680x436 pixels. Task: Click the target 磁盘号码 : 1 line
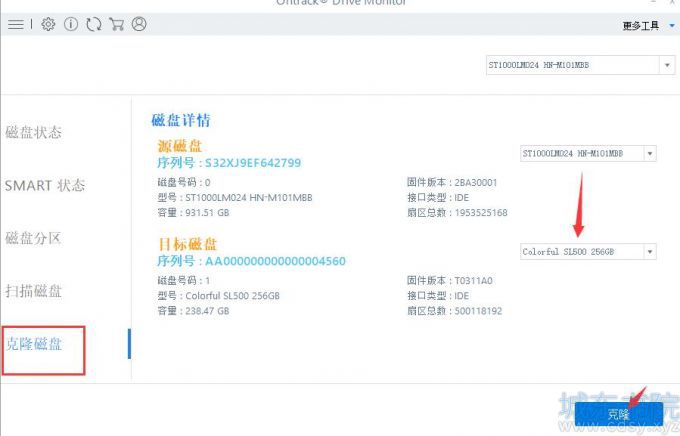184,281
